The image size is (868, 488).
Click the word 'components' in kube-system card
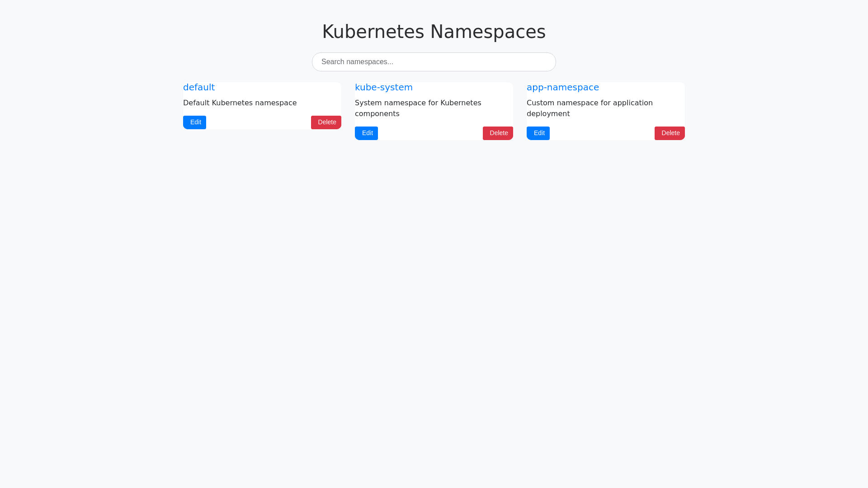[x=377, y=114]
